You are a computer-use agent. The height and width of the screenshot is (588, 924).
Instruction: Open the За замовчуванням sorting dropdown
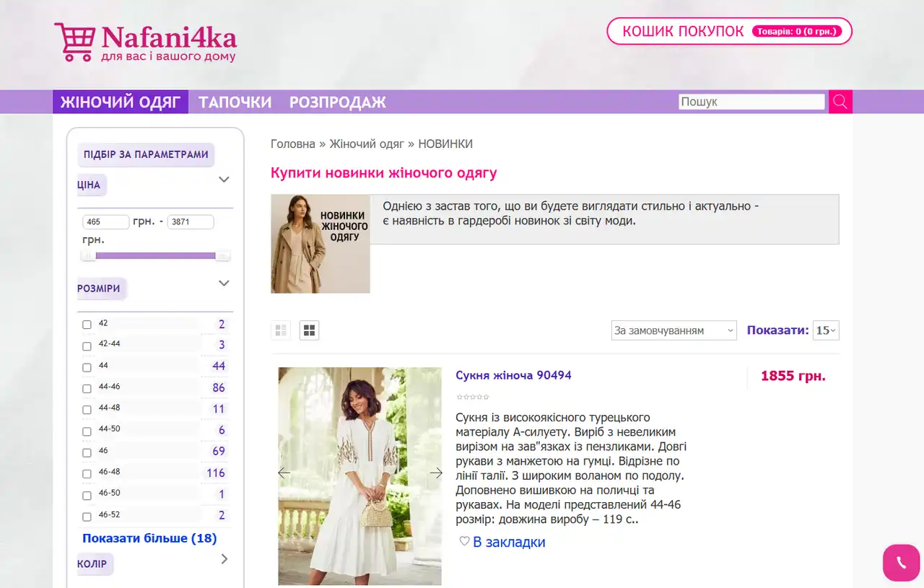pos(674,330)
